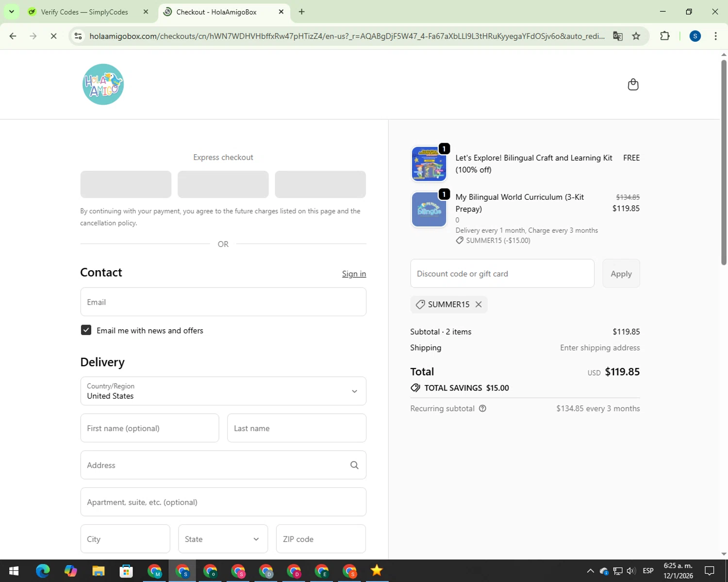Click the browser address bar URL
Viewport: 728px width, 582px height.
click(x=347, y=36)
